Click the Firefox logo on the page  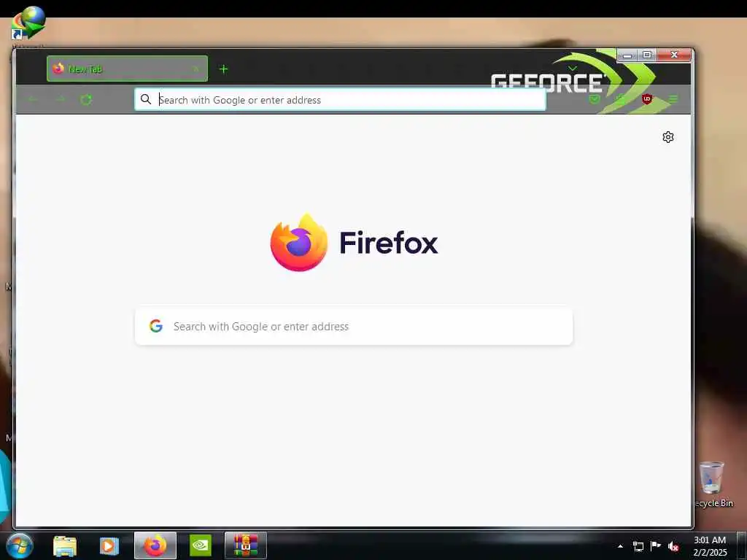point(299,242)
